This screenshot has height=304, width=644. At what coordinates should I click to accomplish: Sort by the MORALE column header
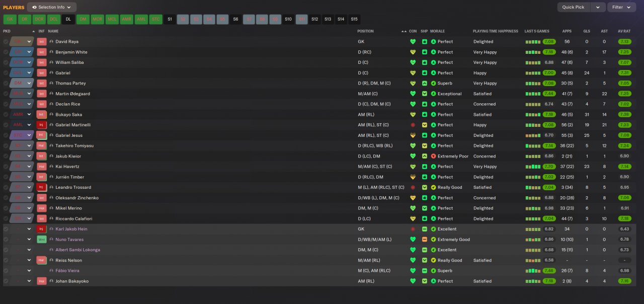pyautogui.click(x=437, y=31)
